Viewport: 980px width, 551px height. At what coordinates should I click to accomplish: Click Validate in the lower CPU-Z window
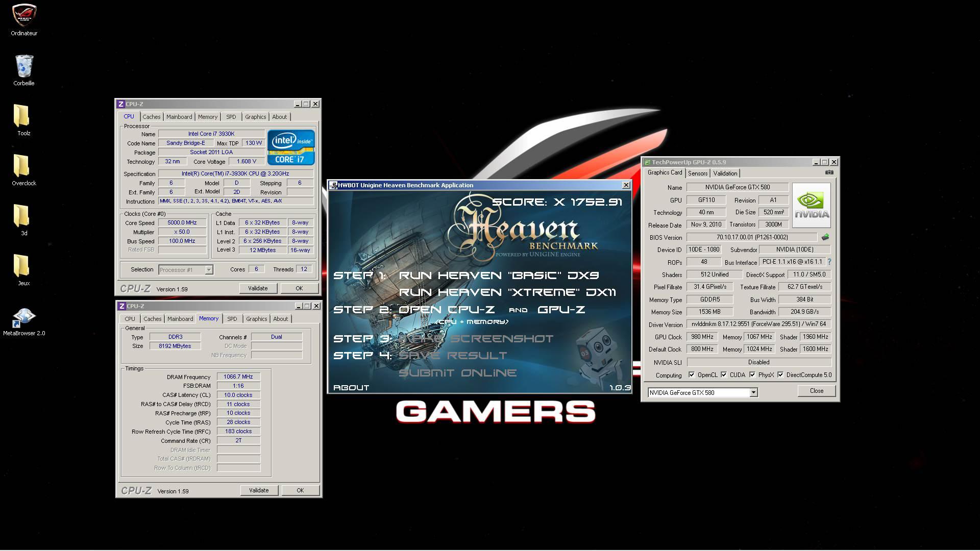(259, 490)
